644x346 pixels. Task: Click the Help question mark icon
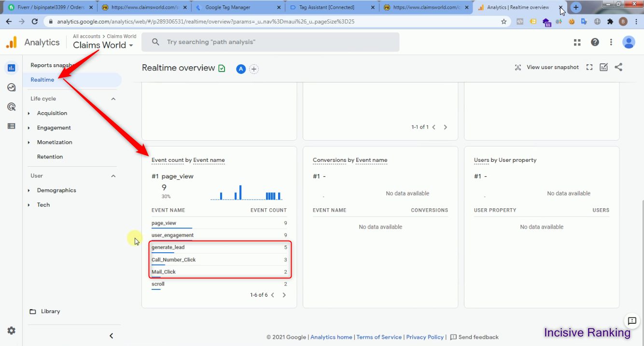595,43
